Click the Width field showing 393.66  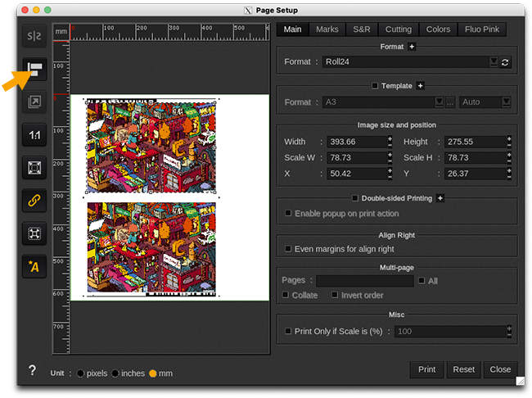[x=357, y=142]
